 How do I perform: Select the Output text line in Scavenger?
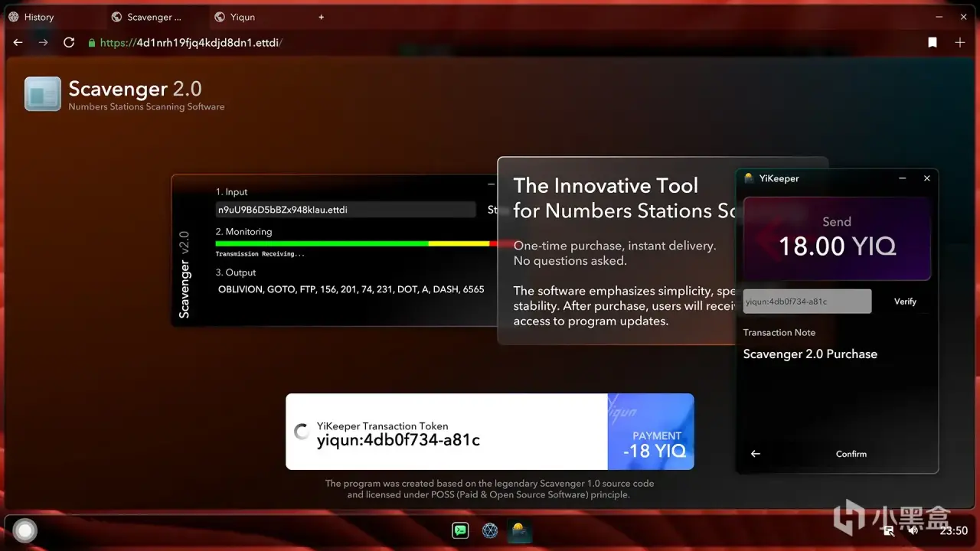(x=351, y=290)
